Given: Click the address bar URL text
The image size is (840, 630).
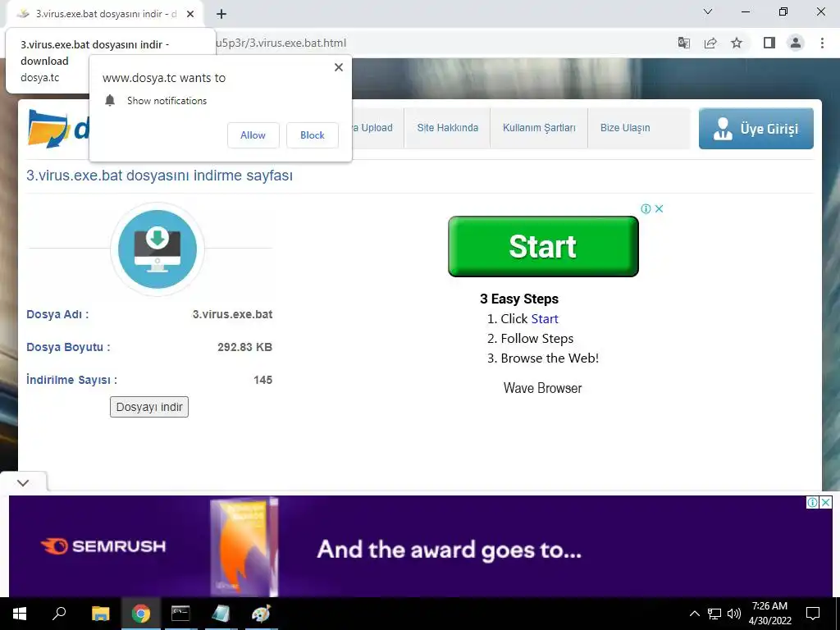Looking at the screenshot, I should click(281, 43).
